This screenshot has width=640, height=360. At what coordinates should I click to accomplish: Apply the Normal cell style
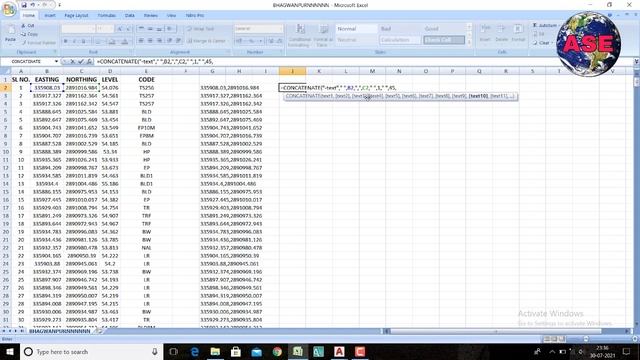coord(356,29)
